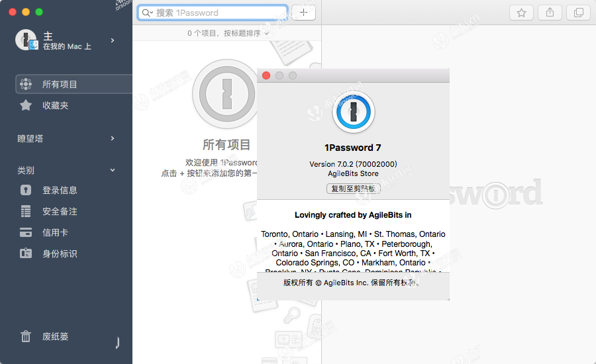Click the main window green zoom button

39,12
